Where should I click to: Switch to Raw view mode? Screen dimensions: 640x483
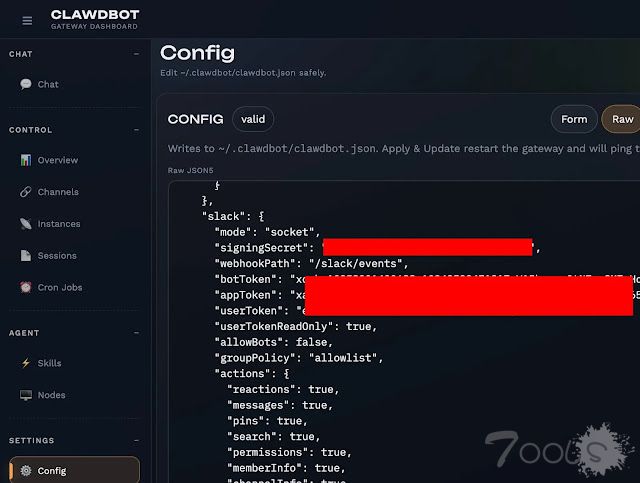622,119
